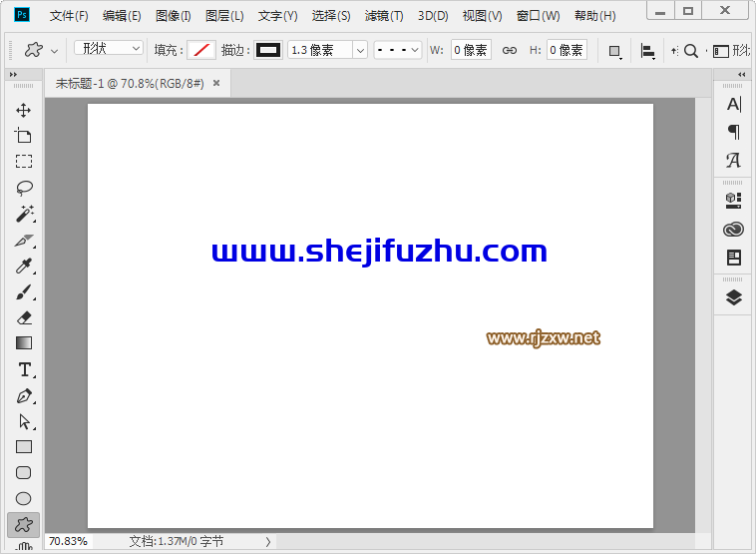Open the Properties panel icon
This screenshot has height=554, width=756.
[x=734, y=258]
